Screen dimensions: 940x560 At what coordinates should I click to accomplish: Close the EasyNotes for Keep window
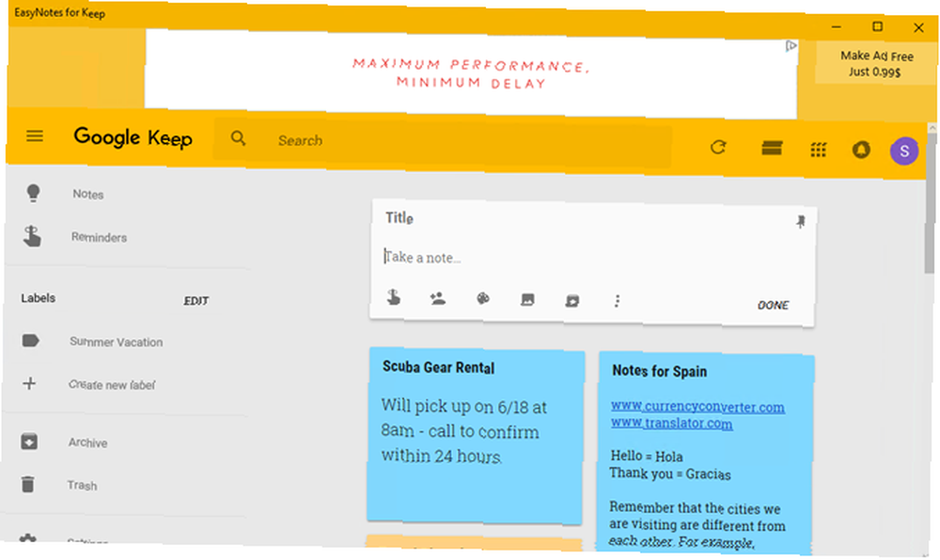click(x=918, y=27)
